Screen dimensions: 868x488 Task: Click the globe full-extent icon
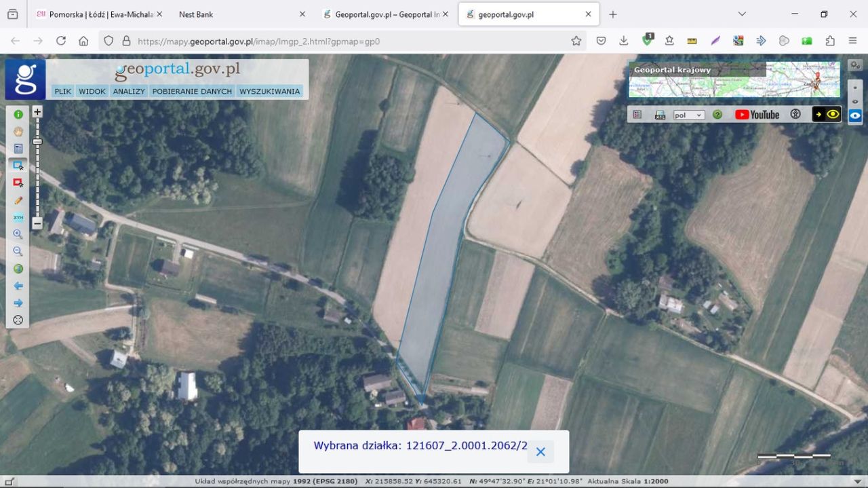[x=18, y=269]
